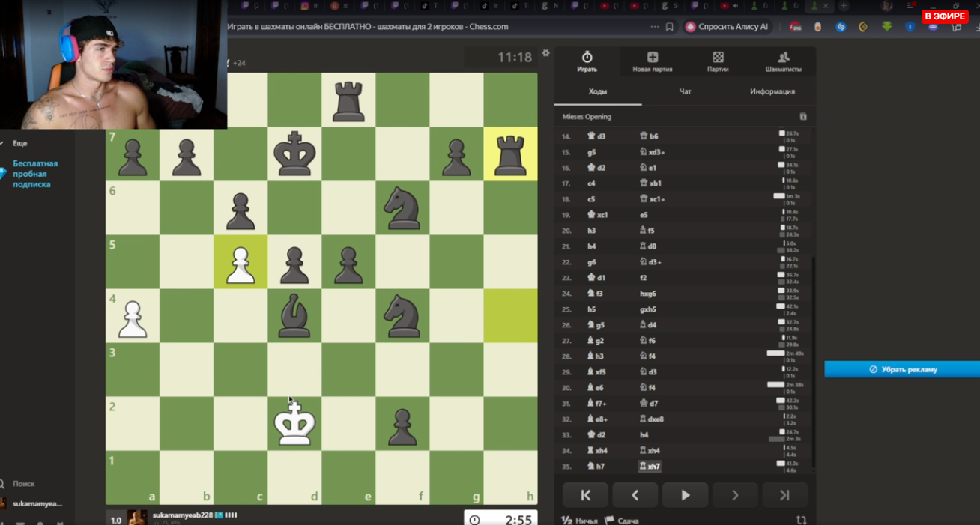This screenshot has height=525, width=980.
Task: Step forward one move
Action: (735, 495)
